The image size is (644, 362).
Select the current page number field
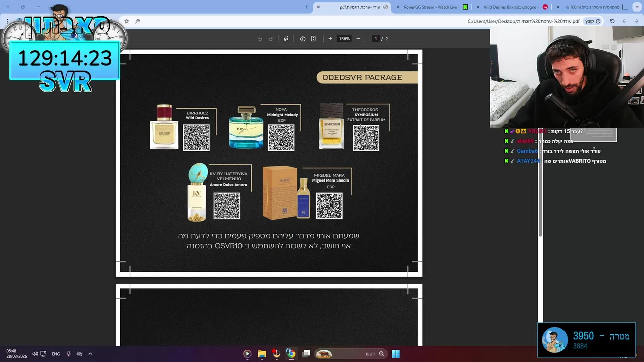click(375, 39)
